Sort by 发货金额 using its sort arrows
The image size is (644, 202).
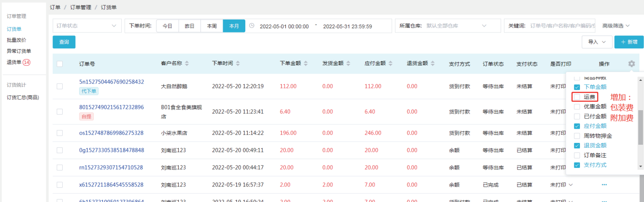(x=348, y=64)
